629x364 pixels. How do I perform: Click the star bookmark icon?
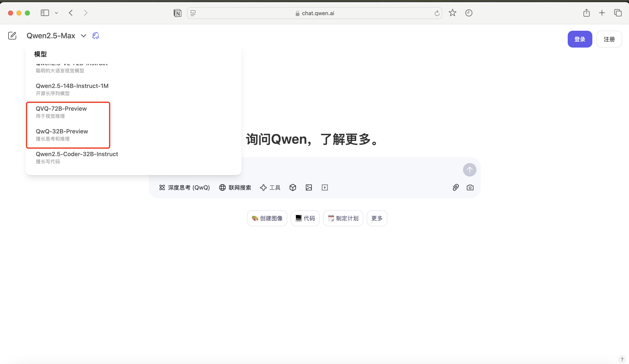click(x=452, y=13)
